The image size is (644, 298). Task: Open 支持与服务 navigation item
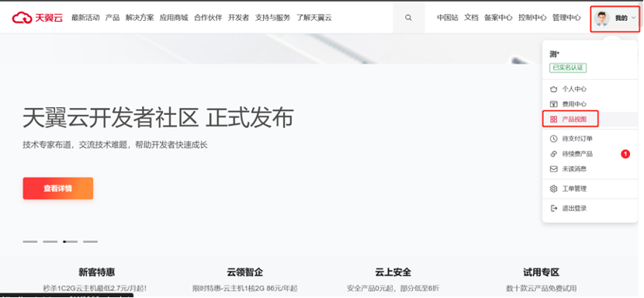coord(272,18)
